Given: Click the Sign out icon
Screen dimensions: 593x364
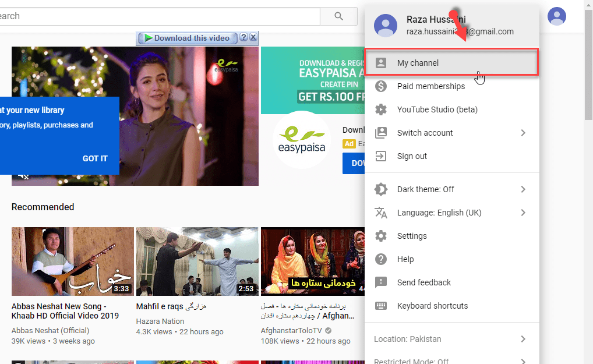Looking at the screenshot, I should [x=381, y=156].
